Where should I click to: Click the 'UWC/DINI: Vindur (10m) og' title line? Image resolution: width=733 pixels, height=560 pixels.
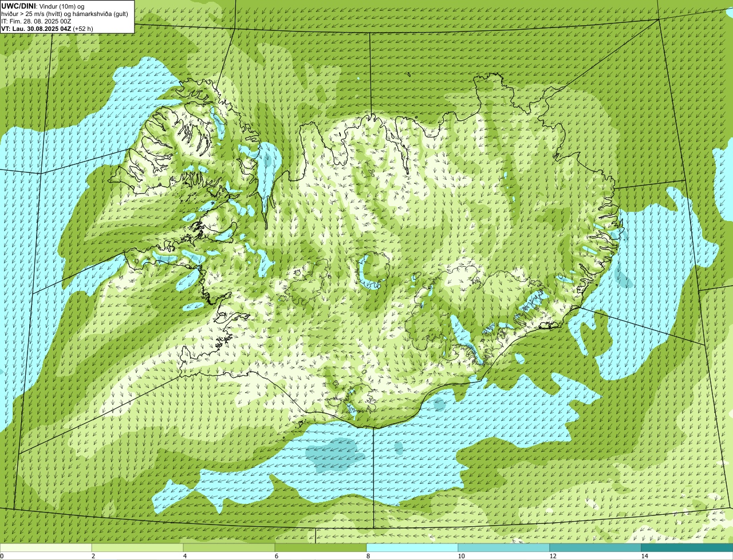point(43,6)
